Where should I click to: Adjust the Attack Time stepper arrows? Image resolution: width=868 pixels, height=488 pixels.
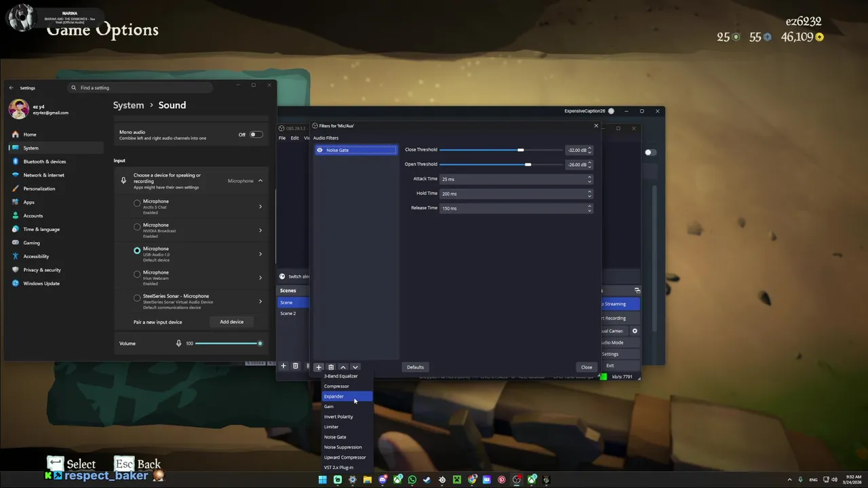589,179
